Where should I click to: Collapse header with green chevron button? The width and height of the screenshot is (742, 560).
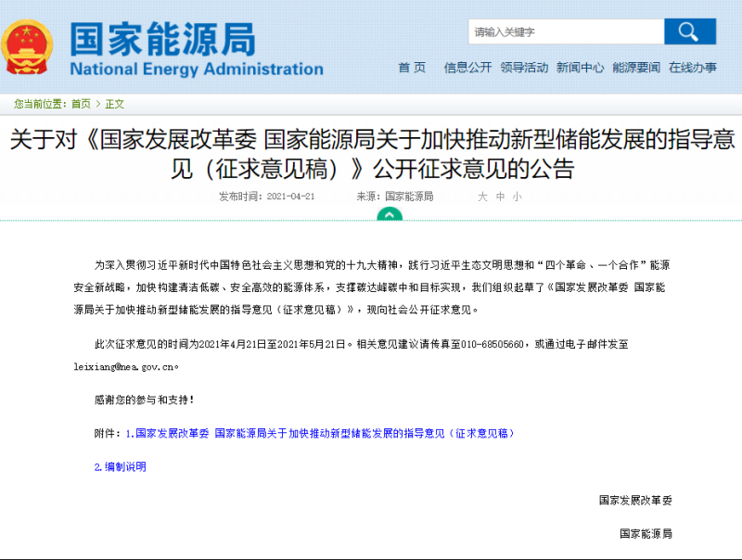[390, 215]
